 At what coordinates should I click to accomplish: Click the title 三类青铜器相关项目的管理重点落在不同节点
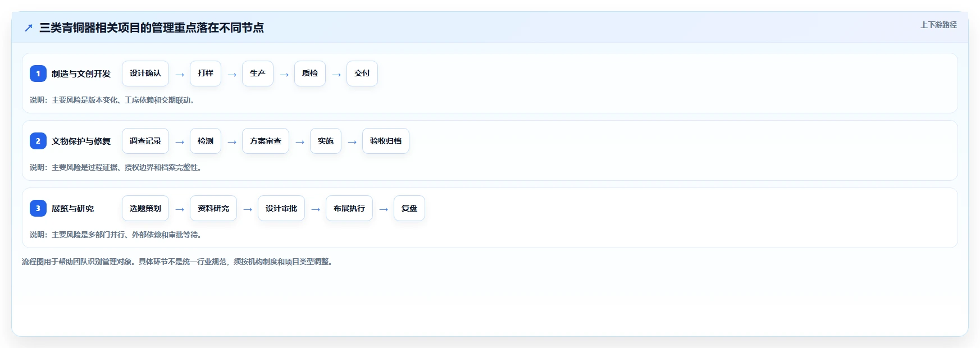[152, 28]
